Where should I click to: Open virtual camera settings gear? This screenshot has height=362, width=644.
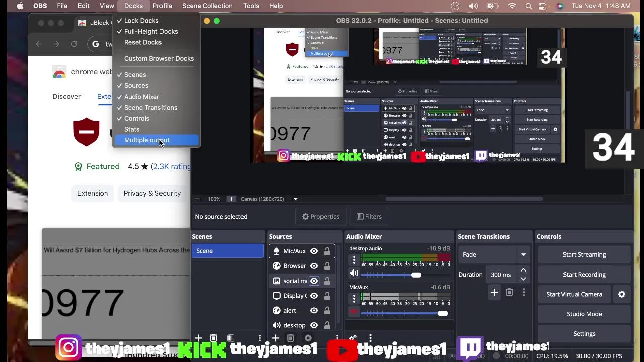tap(622, 294)
